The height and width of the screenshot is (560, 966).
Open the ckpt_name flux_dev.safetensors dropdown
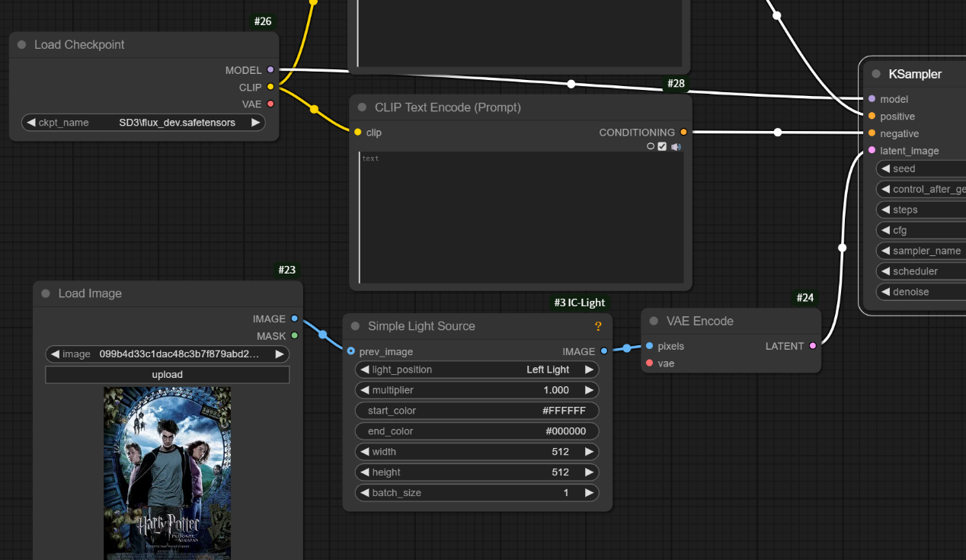[143, 123]
